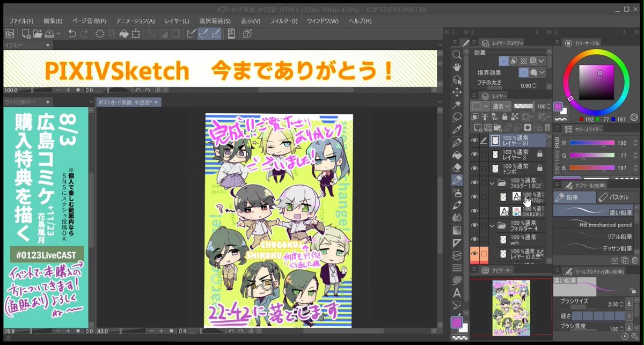Viewport: 644px width, 345px height.
Task: Click the navigator canvas thumbnail
Action: point(511,307)
